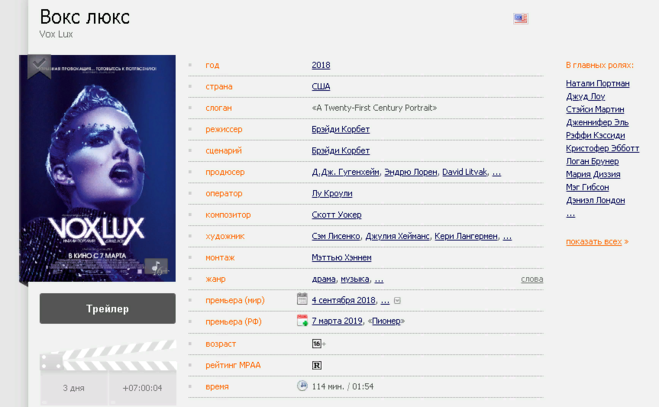Screen dimensions: 659x407
Task: Open actor Кристофер Эбботт link
Action: pyautogui.click(x=602, y=148)
